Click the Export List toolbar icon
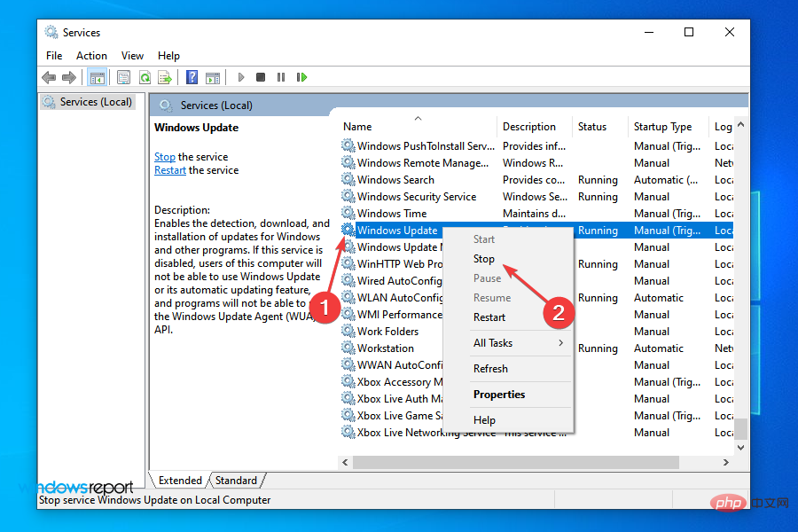 pos(167,77)
